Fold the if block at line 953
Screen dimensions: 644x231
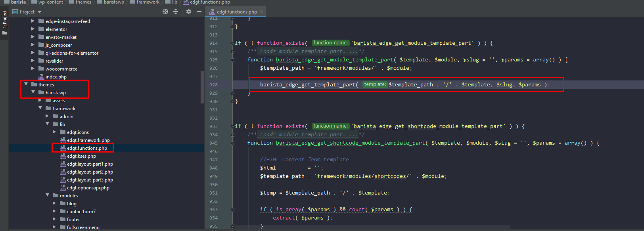coord(233,210)
